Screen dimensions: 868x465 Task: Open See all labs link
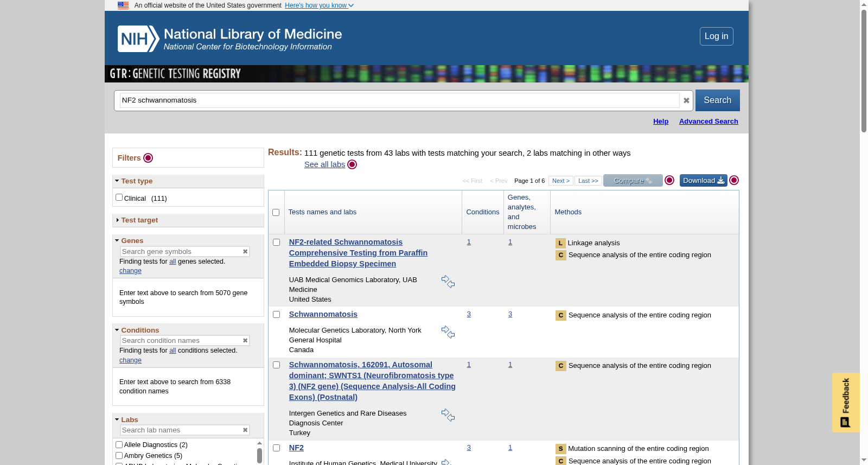[x=324, y=164]
